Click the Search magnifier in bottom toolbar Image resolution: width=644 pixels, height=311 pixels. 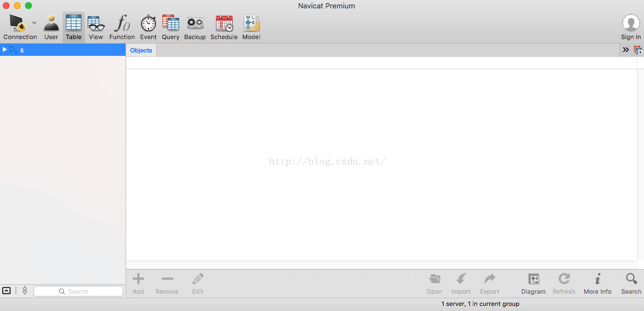(x=631, y=284)
